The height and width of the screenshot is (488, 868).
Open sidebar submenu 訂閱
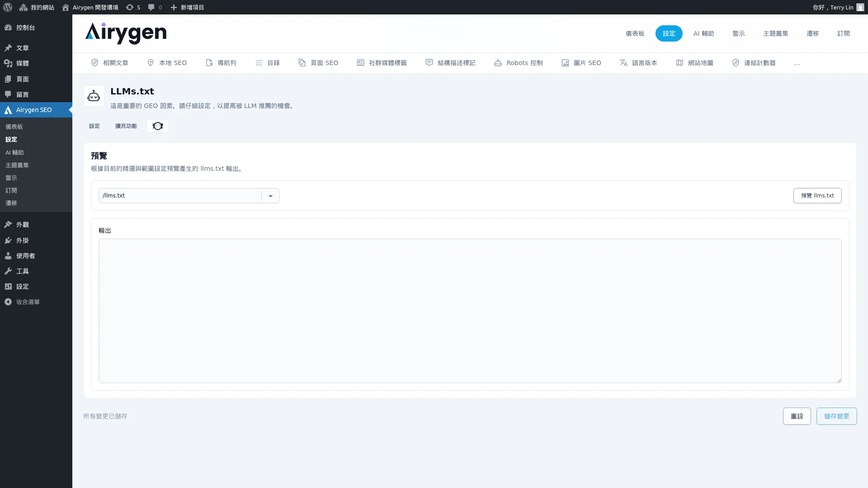click(11, 191)
